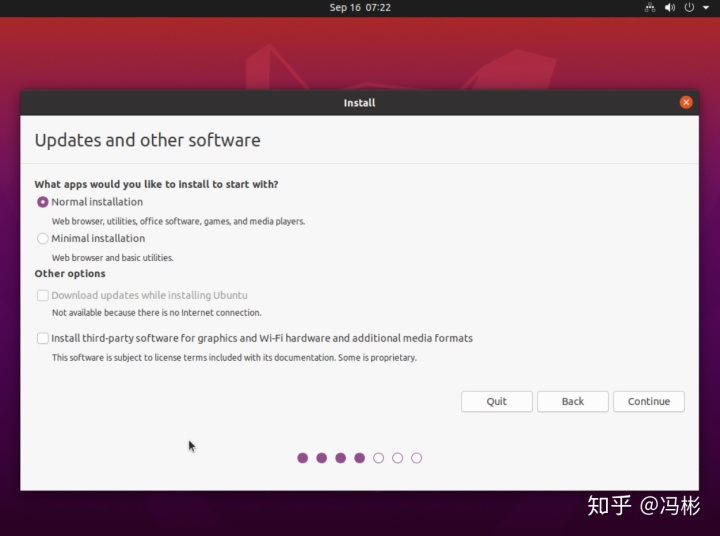Click the volume speaker icon
The width and height of the screenshot is (720, 536).
pos(670,7)
